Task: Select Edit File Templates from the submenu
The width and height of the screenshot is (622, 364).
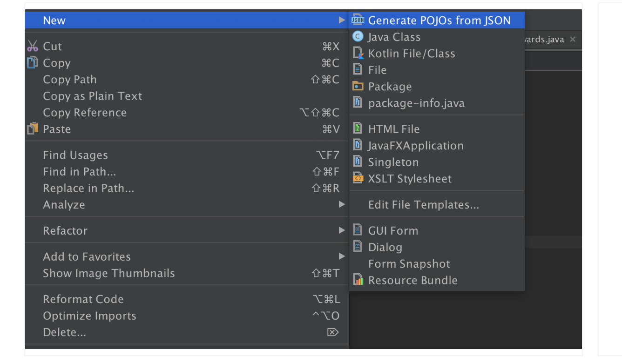Action: click(423, 204)
